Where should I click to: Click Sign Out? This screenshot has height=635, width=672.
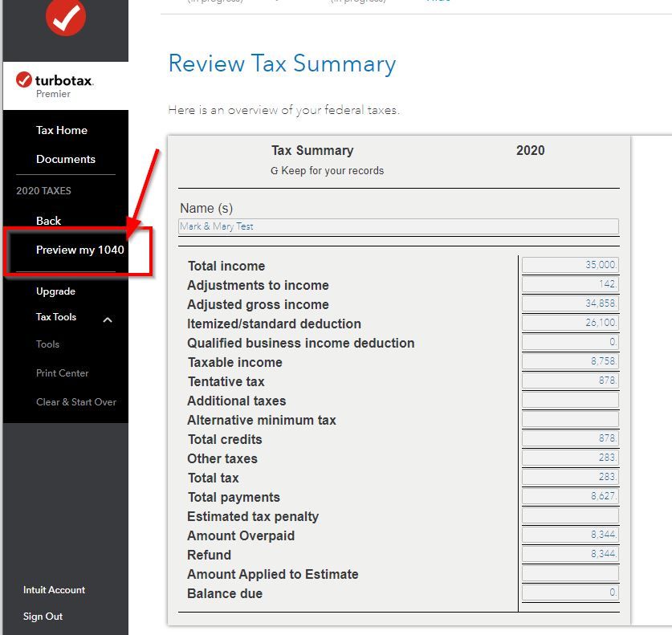pos(43,617)
